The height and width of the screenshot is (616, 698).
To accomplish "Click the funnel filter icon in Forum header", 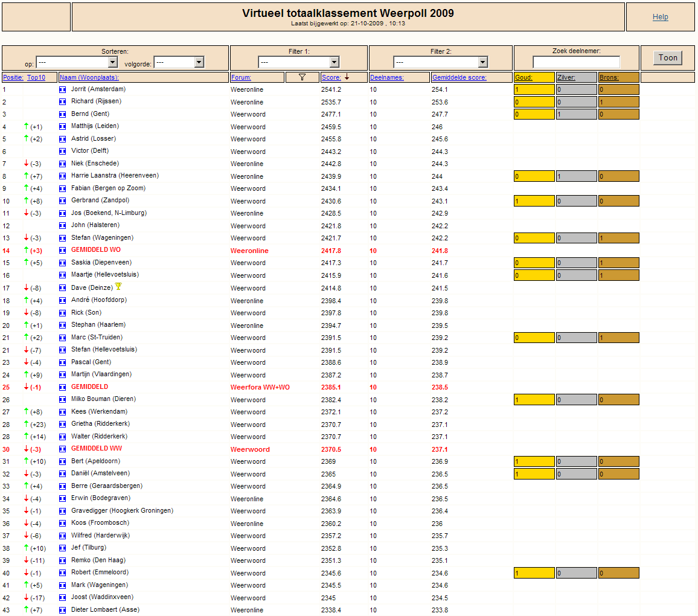I will (x=303, y=77).
